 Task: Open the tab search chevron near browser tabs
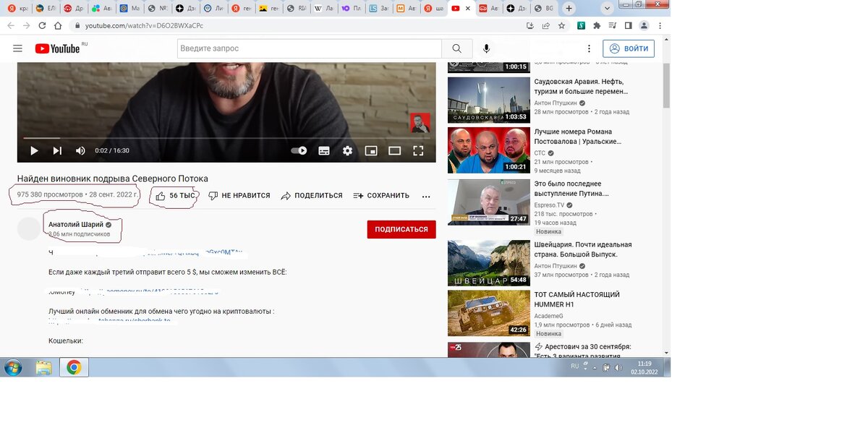606,8
